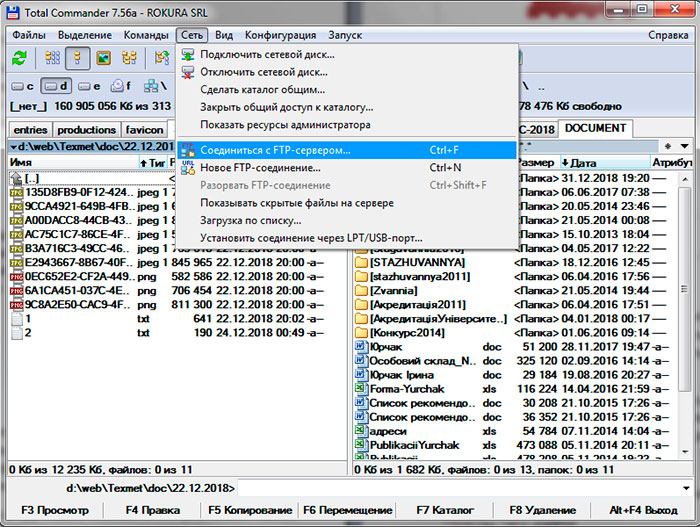Click the FTP connect icon in menu
700x527 pixels.
click(x=188, y=151)
